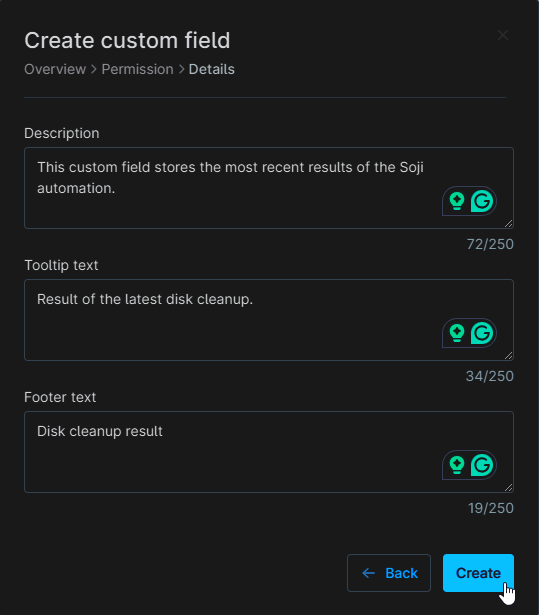Click Grammarly icon in Footer text field
The image size is (539, 615).
coord(482,465)
